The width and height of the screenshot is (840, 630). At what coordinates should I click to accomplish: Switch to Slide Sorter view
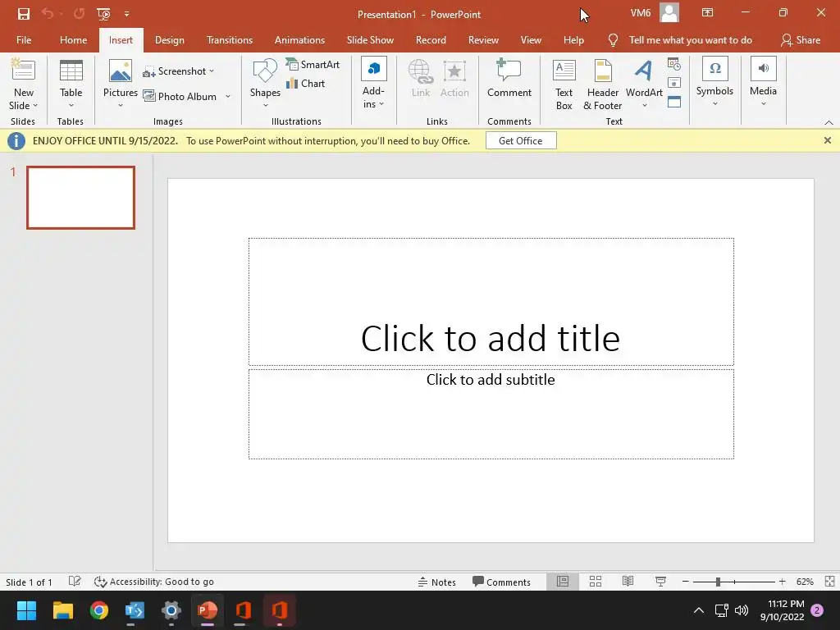coord(596,582)
